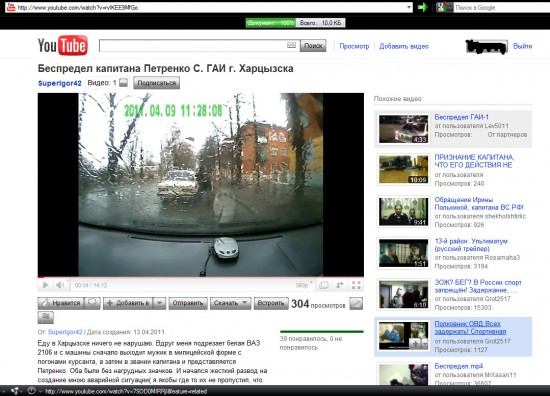The image size is (550, 396).
Task: Click the Google search engine icon
Action: (442, 7)
